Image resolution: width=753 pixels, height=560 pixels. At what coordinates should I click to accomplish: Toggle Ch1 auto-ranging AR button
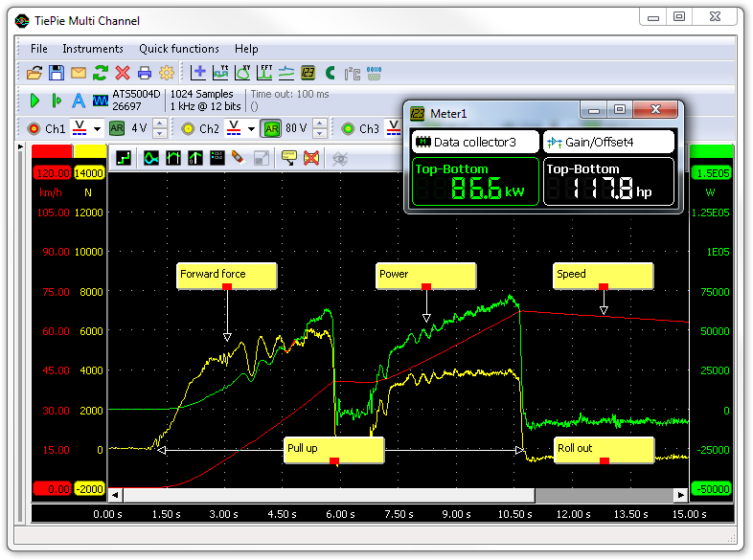tap(117, 128)
